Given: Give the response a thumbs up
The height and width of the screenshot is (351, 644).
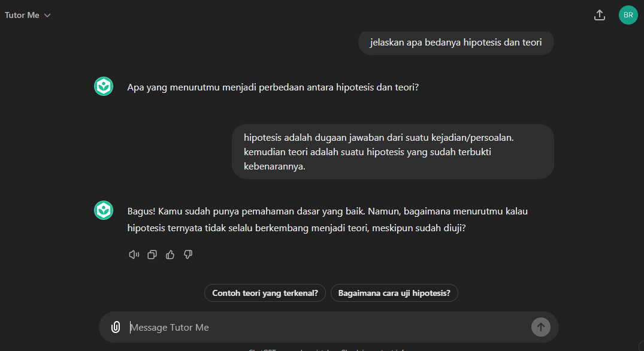Looking at the screenshot, I should pos(170,254).
